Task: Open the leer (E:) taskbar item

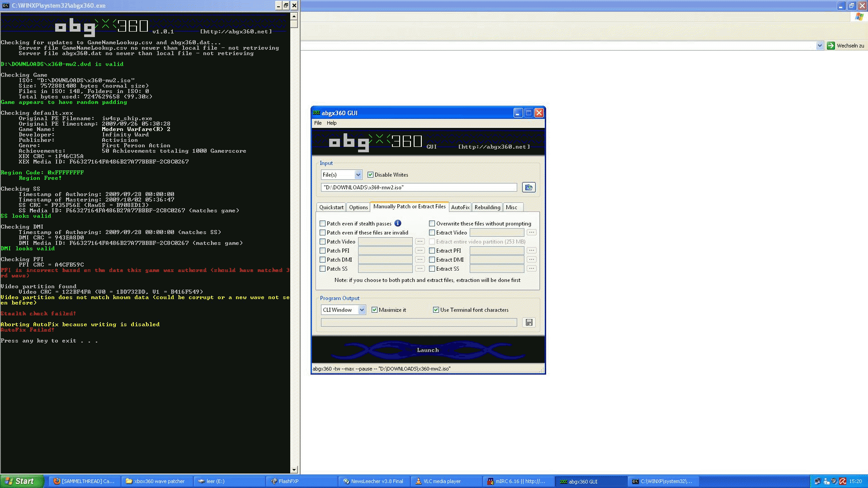Action: pyautogui.click(x=229, y=481)
